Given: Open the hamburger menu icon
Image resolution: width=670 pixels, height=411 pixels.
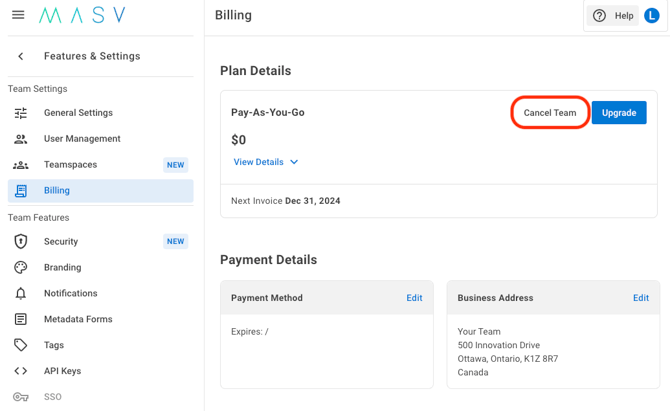Looking at the screenshot, I should (x=18, y=15).
